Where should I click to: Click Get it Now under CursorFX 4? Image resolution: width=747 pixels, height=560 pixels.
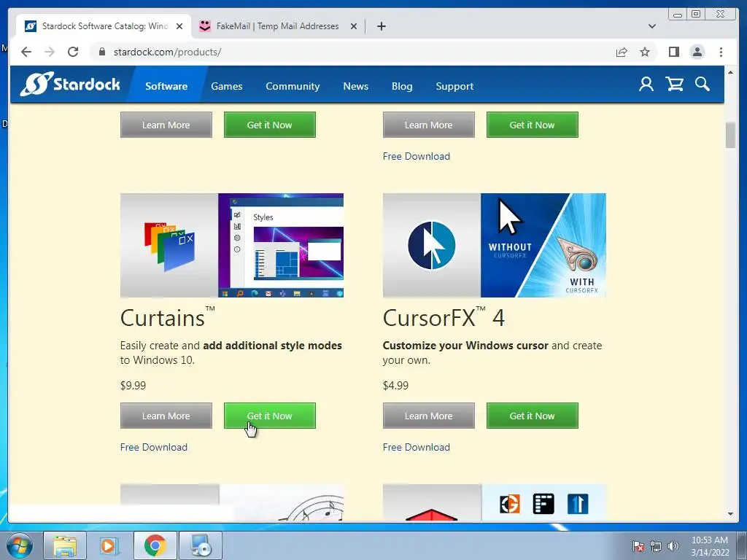point(532,416)
